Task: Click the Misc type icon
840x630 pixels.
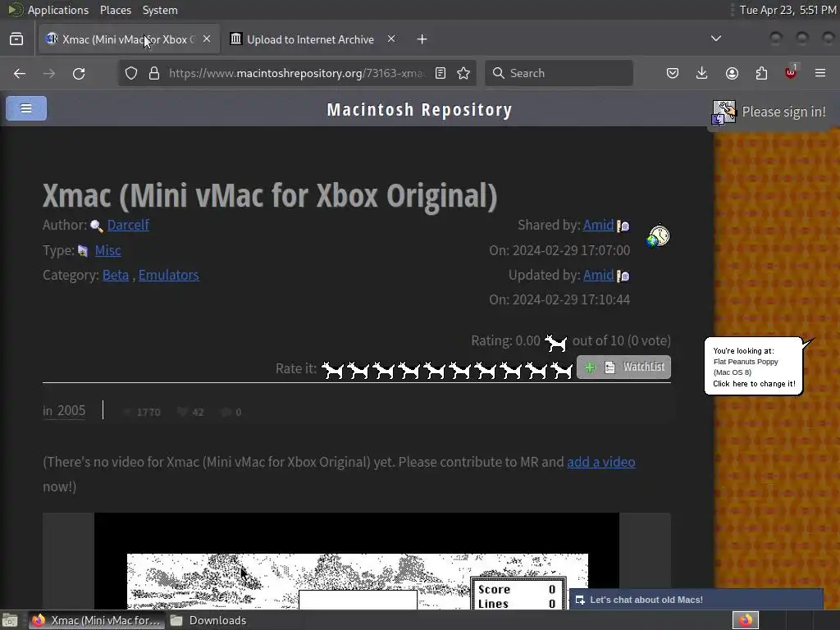Action: click(x=83, y=251)
